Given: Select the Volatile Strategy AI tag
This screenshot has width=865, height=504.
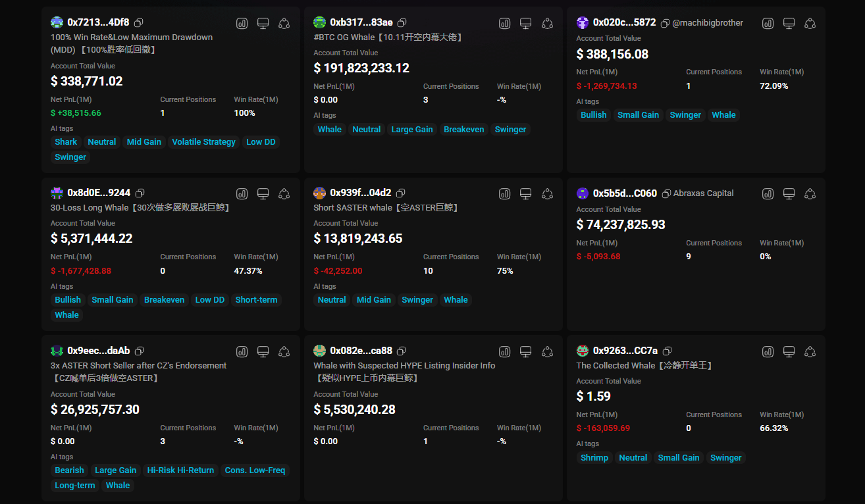Looking at the screenshot, I should click(203, 142).
